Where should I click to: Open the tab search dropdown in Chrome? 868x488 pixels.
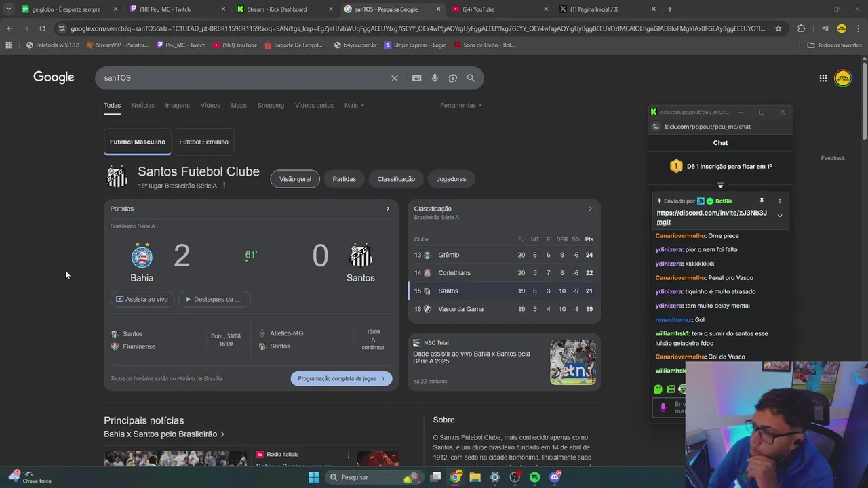(8, 9)
